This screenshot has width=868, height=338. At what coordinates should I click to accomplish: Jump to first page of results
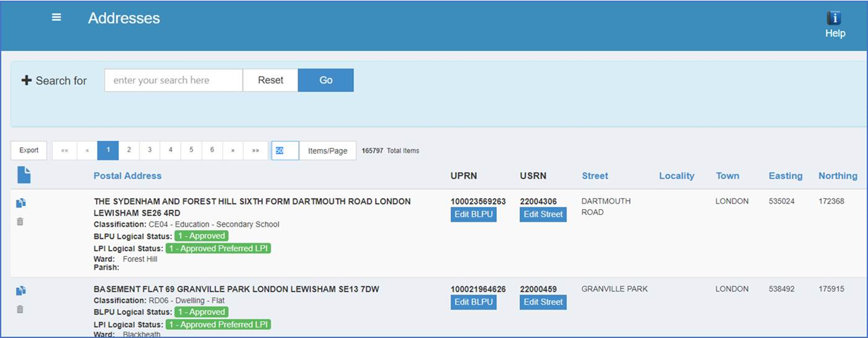click(x=64, y=150)
